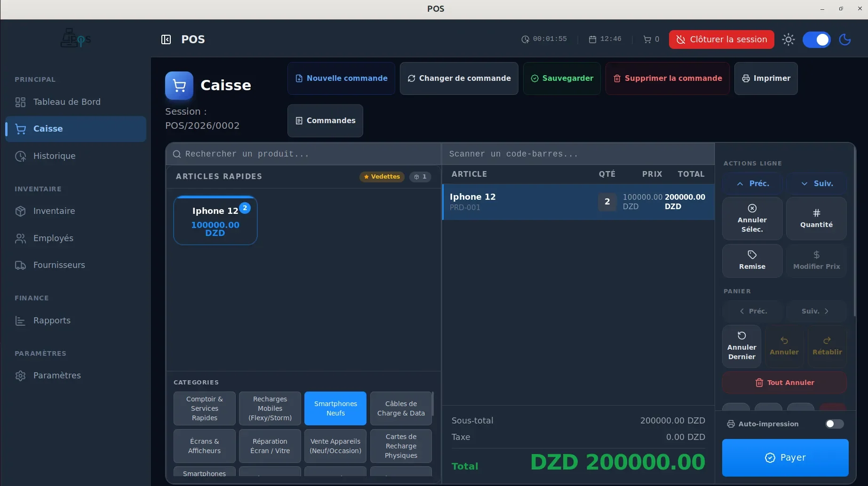This screenshot has width=868, height=486.
Task: Click the Rétablir redo button
Action: [x=827, y=346]
